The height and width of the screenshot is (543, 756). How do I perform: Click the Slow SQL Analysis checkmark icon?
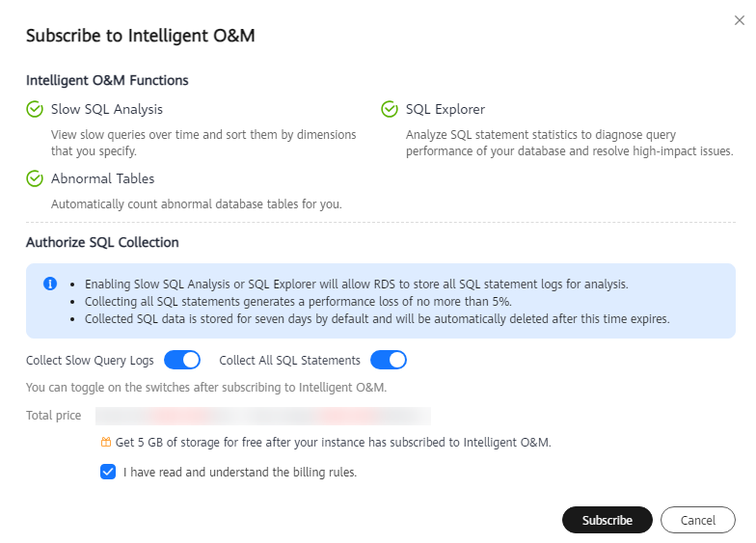[x=35, y=110]
